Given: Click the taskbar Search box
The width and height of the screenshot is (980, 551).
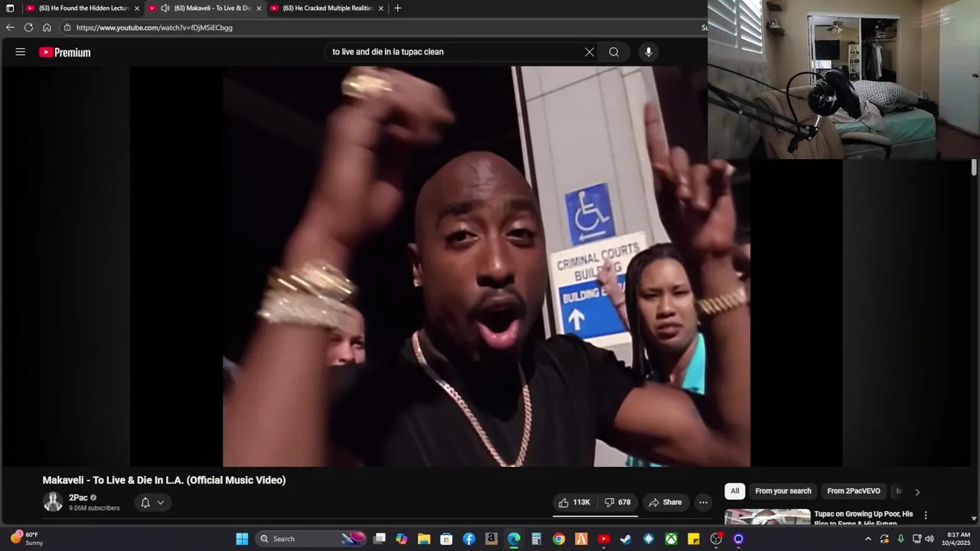Looking at the screenshot, I should pos(312,539).
